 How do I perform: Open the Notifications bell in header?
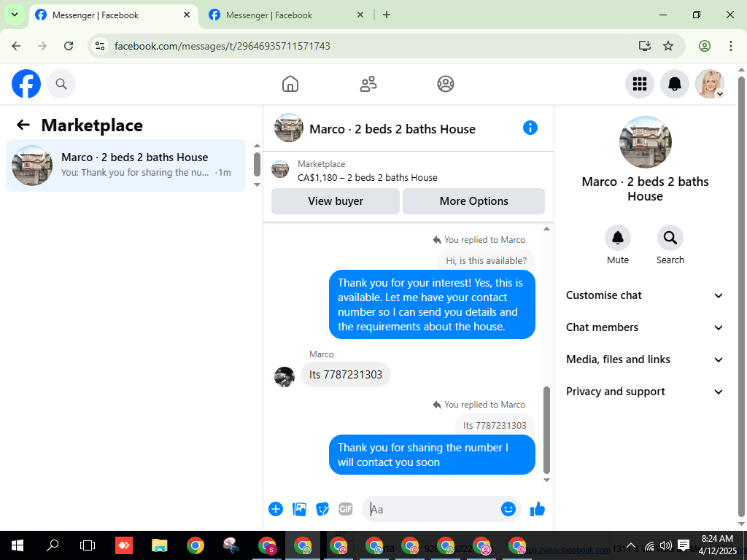click(674, 84)
